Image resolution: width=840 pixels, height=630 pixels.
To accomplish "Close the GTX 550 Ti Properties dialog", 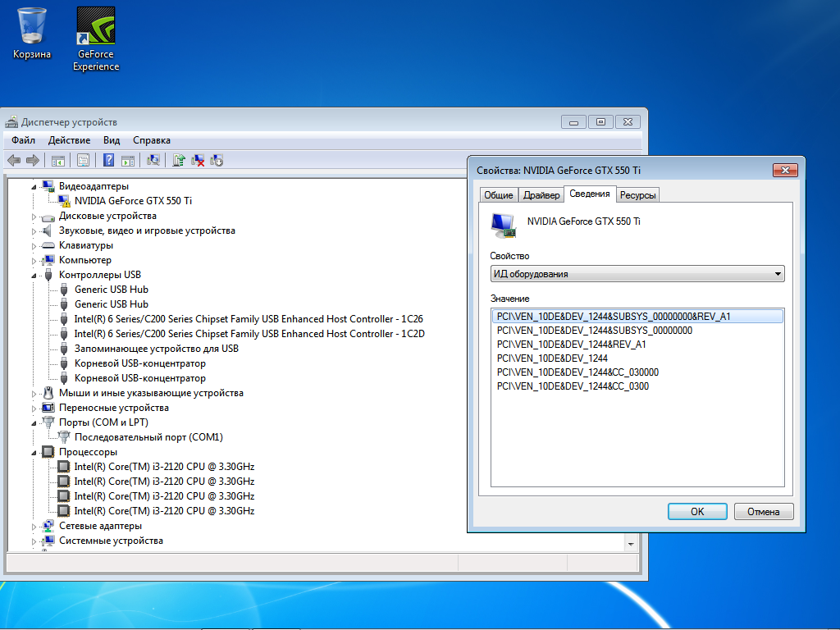I will pos(785,171).
